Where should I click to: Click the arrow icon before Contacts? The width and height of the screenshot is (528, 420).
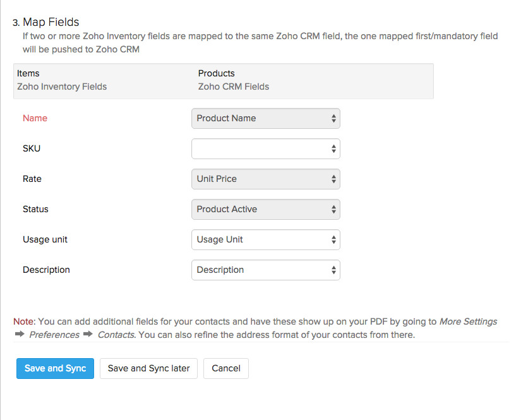coord(88,335)
